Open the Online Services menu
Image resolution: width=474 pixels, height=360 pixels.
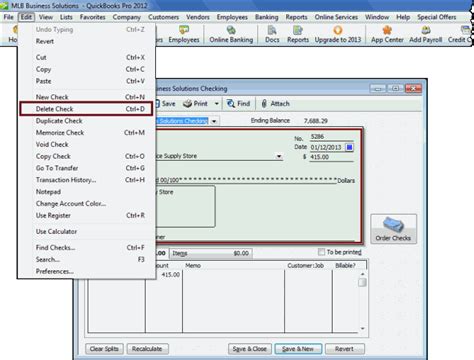pyautogui.click(x=336, y=17)
